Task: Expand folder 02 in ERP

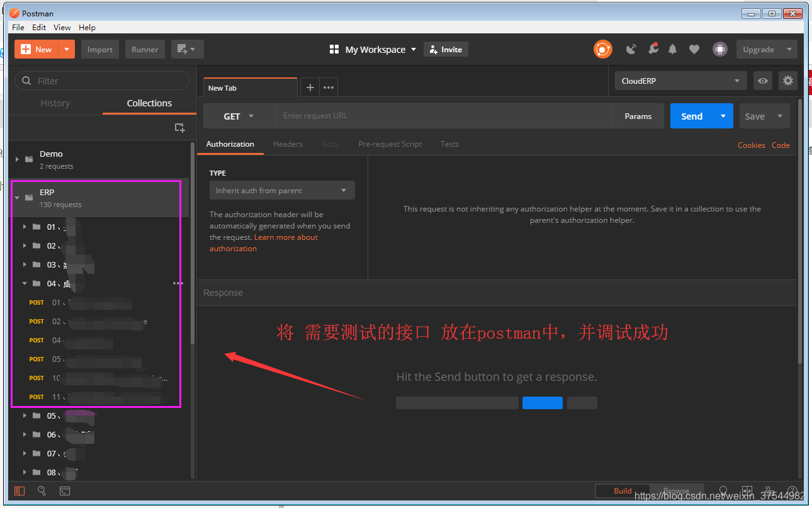Action: pyautogui.click(x=25, y=246)
